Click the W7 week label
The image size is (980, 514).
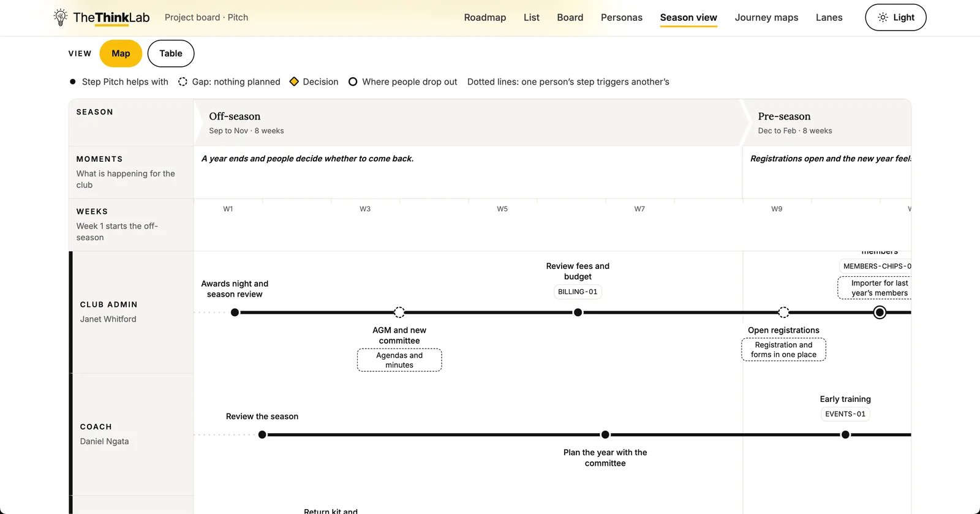click(639, 209)
